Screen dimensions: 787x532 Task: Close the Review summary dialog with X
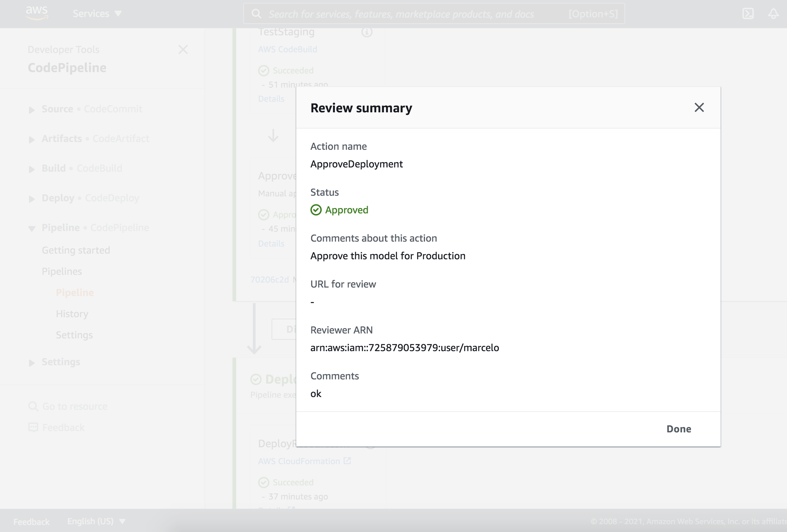pos(699,107)
